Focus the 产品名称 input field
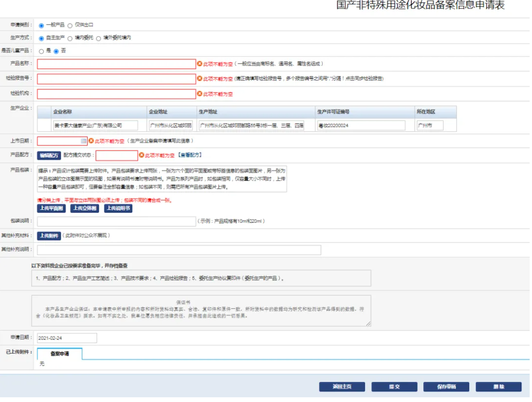532x402 pixels. [116, 64]
